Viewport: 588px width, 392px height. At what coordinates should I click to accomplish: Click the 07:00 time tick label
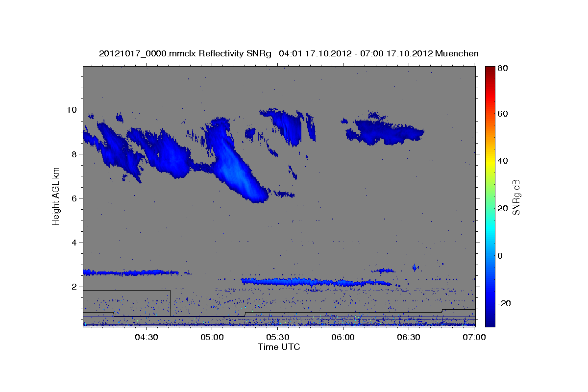[x=474, y=337]
